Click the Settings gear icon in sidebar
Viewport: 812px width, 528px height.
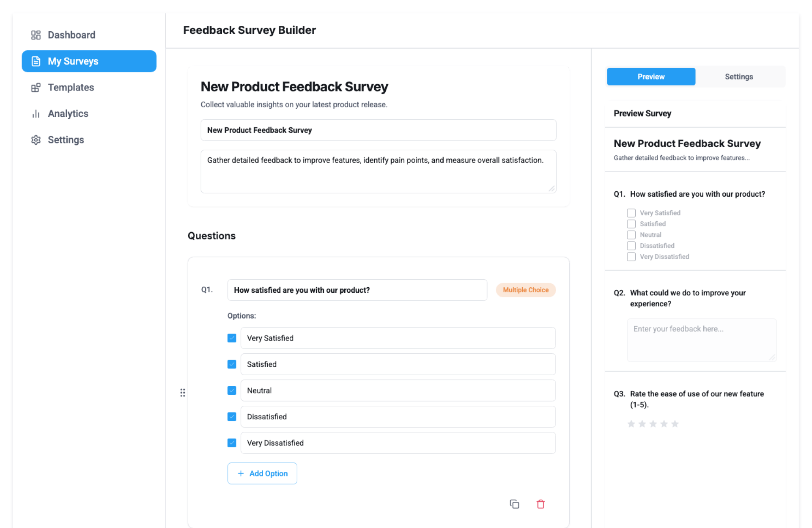coord(36,140)
